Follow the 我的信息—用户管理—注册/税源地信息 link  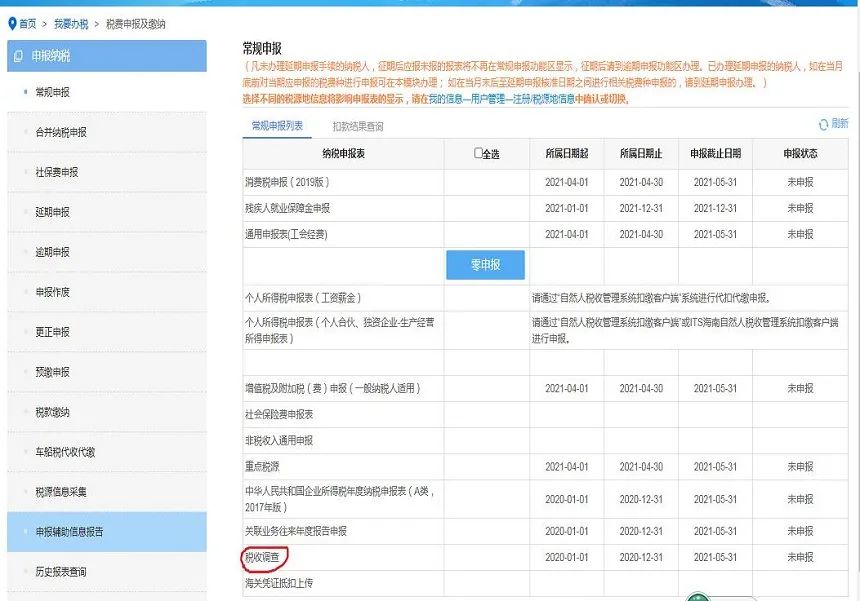point(502,99)
